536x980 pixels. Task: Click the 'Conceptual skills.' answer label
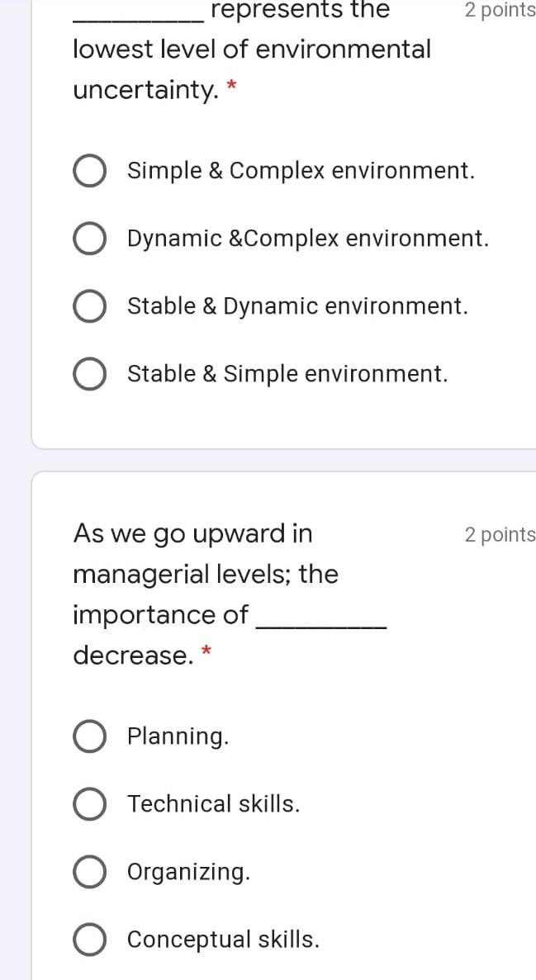coord(223,940)
